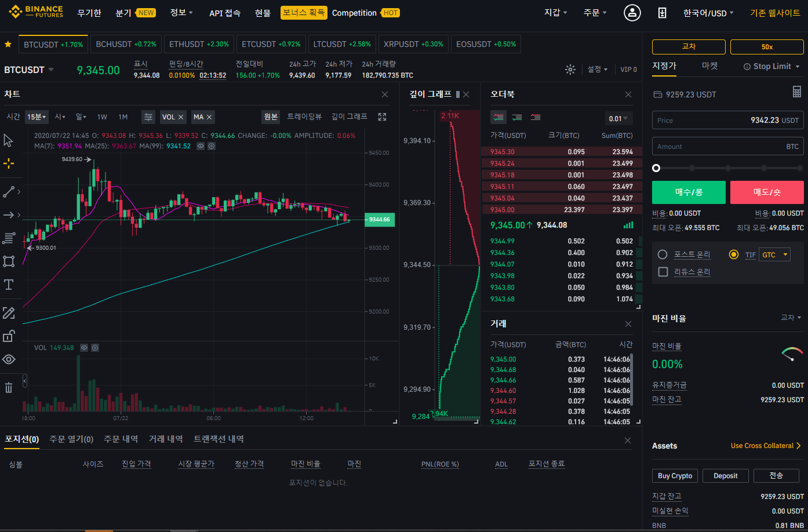Collapse the drawing toolbar with the small arrow
This screenshot has width=808, height=532.
pos(25,381)
